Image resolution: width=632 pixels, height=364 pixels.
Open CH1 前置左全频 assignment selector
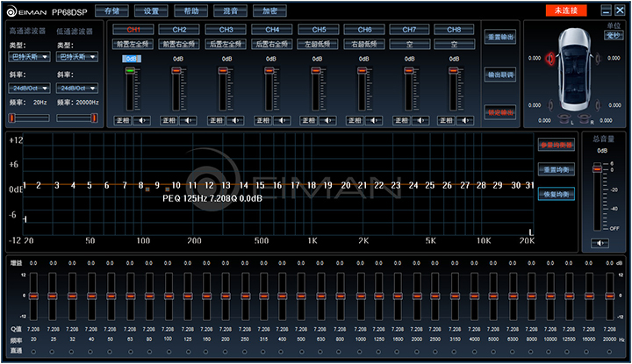pyautogui.click(x=133, y=44)
